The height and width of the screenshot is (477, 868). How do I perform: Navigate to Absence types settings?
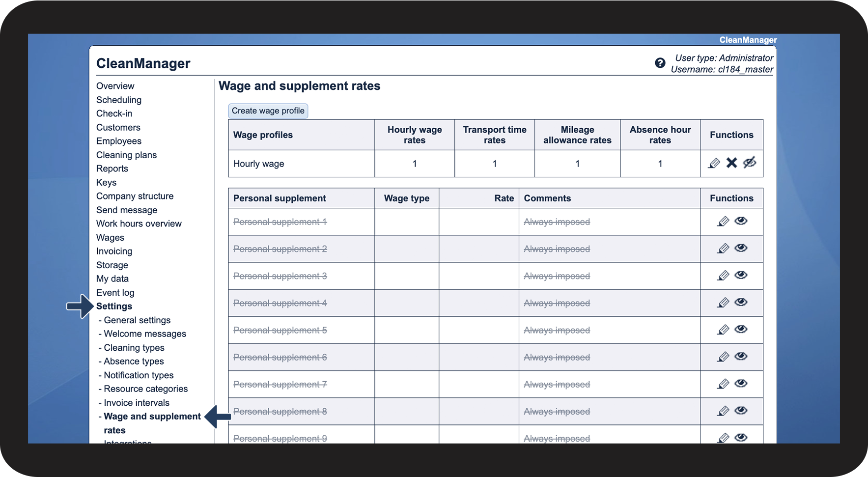click(134, 362)
